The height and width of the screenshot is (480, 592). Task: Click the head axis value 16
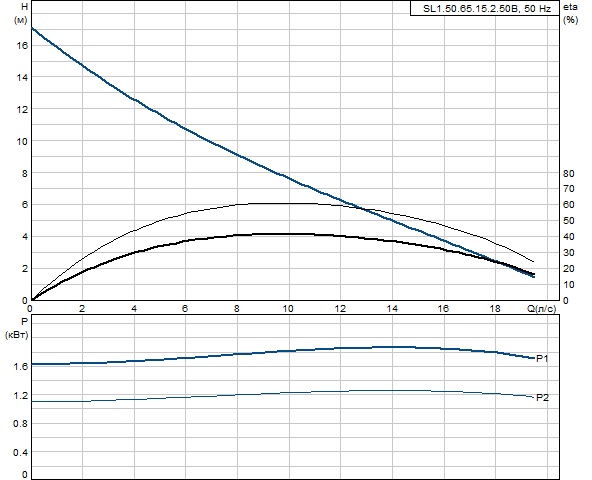(x=22, y=45)
